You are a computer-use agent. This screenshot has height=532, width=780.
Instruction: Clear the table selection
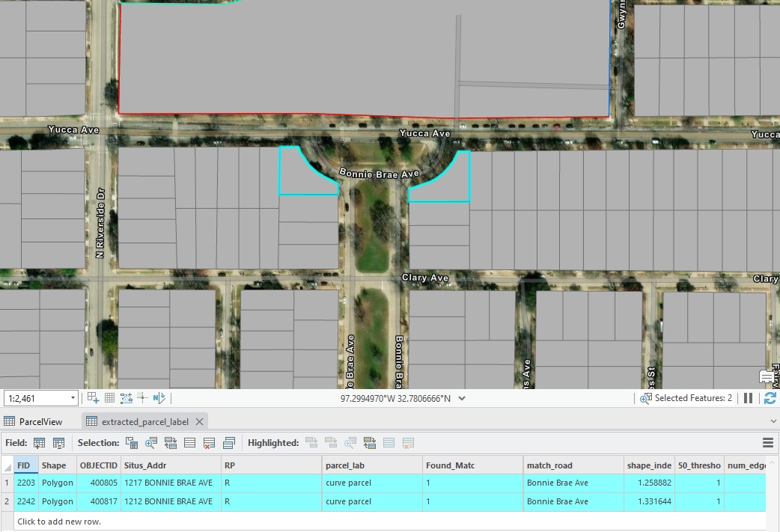190,443
